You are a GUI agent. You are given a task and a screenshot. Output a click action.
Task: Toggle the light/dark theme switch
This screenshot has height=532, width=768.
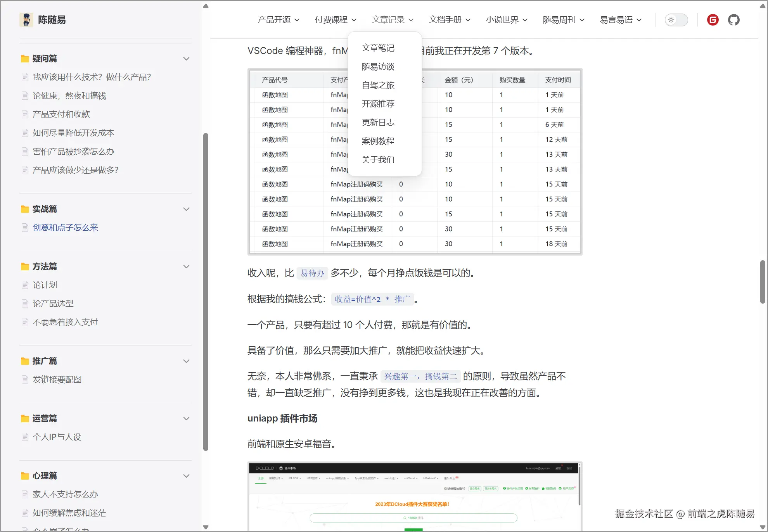pos(676,20)
